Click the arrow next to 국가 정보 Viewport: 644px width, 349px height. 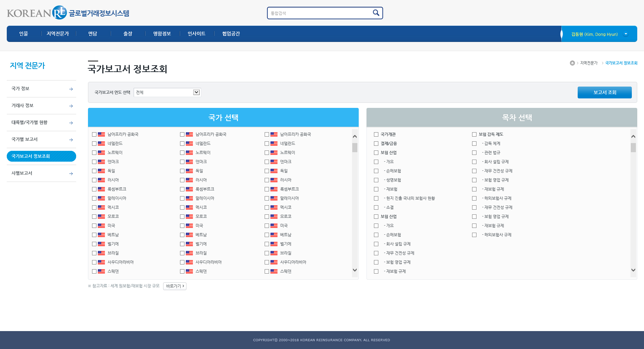71,89
